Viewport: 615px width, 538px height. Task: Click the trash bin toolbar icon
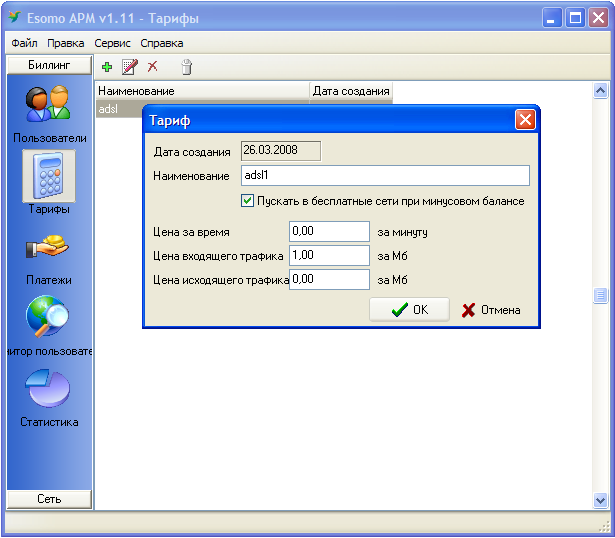pyautogui.click(x=187, y=67)
